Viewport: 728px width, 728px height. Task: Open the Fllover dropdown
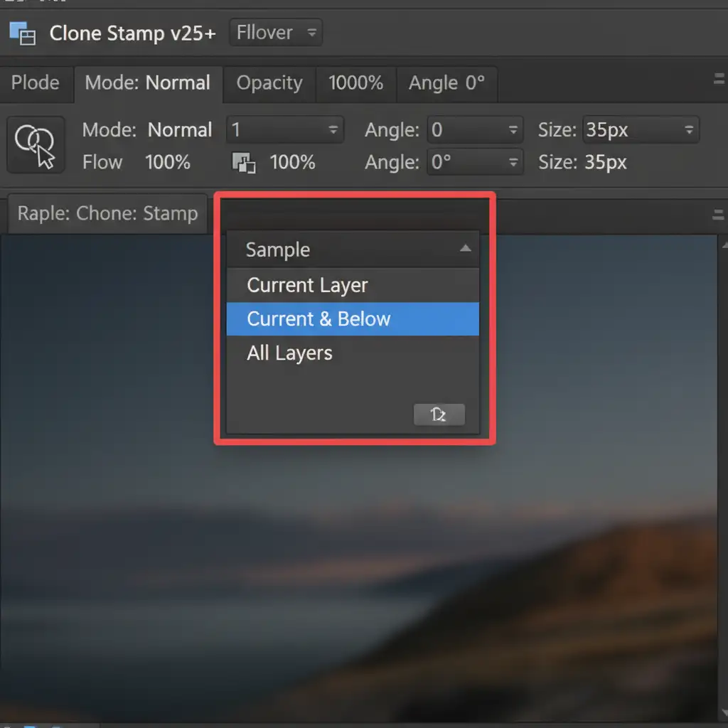point(275,33)
